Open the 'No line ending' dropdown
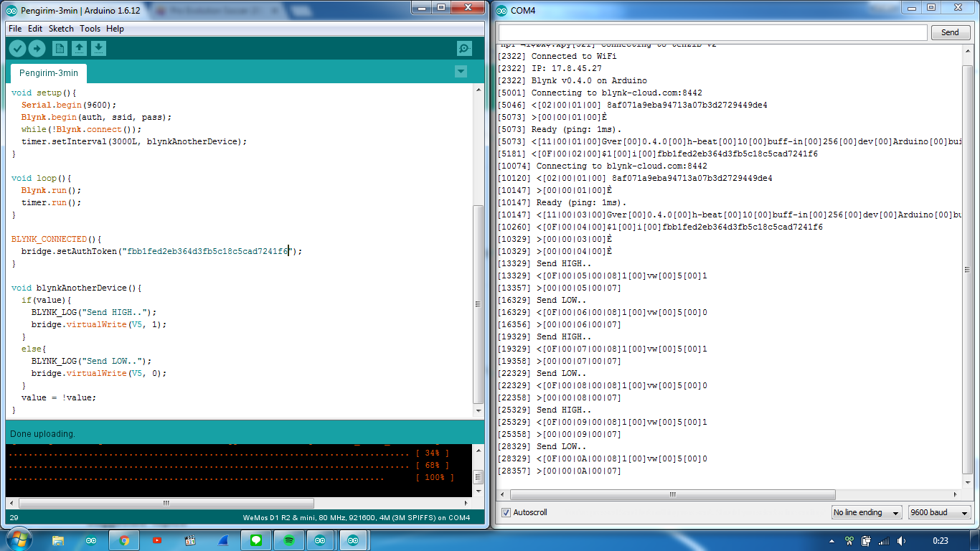This screenshot has height=551, width=980. pyautogui.click(x=866, y=512)
